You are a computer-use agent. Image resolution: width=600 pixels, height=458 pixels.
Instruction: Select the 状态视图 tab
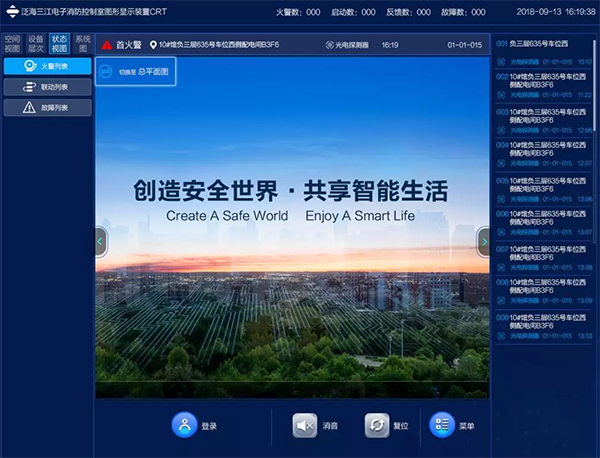pyautogui.click(x=59, y=44)
